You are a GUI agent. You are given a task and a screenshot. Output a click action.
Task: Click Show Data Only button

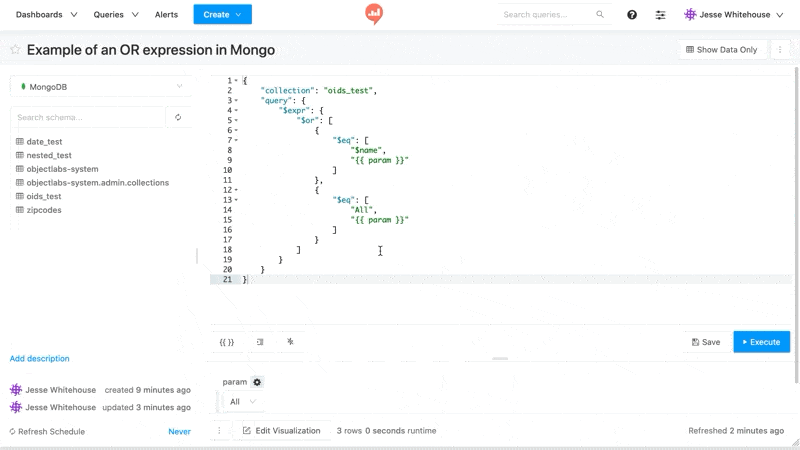721,49
